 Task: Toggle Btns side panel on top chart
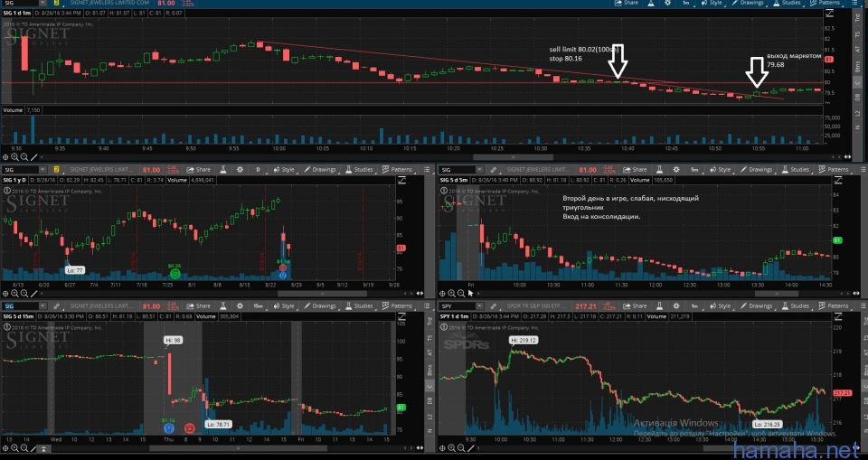pos(859,68)
